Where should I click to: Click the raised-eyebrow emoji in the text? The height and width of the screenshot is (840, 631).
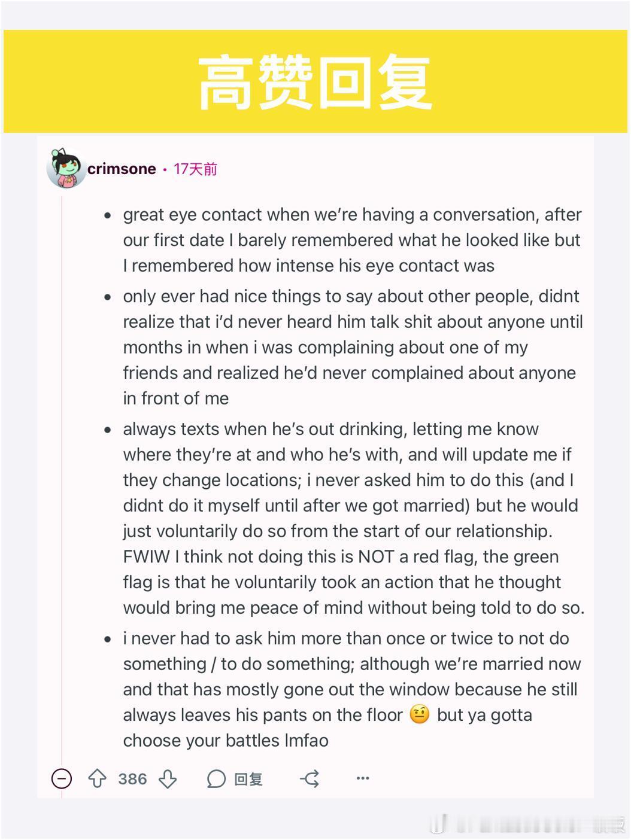click(420, 714)
